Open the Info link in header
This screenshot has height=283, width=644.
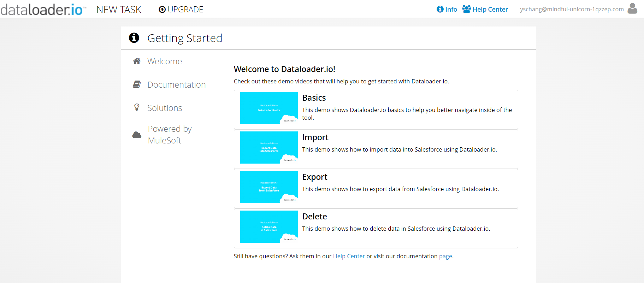click(x=447, y=9)
